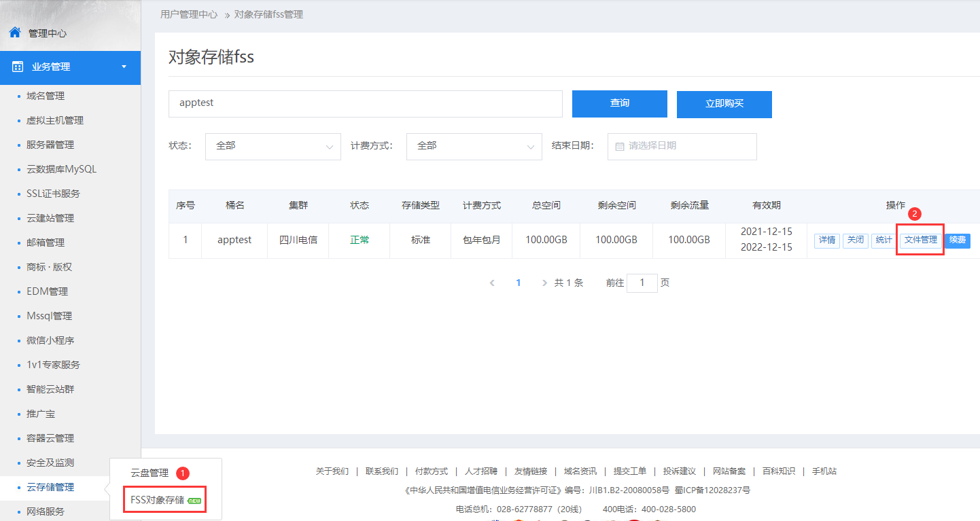This screenshot has height=521, width=980.
Task: Click the 业务管理 grid icon
Action: 18,67
